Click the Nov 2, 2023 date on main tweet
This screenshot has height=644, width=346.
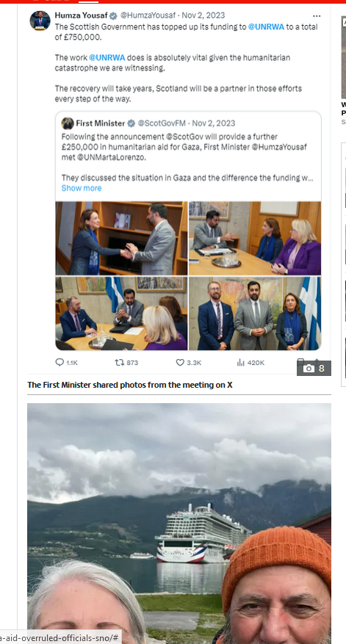[x=203, y=15]
